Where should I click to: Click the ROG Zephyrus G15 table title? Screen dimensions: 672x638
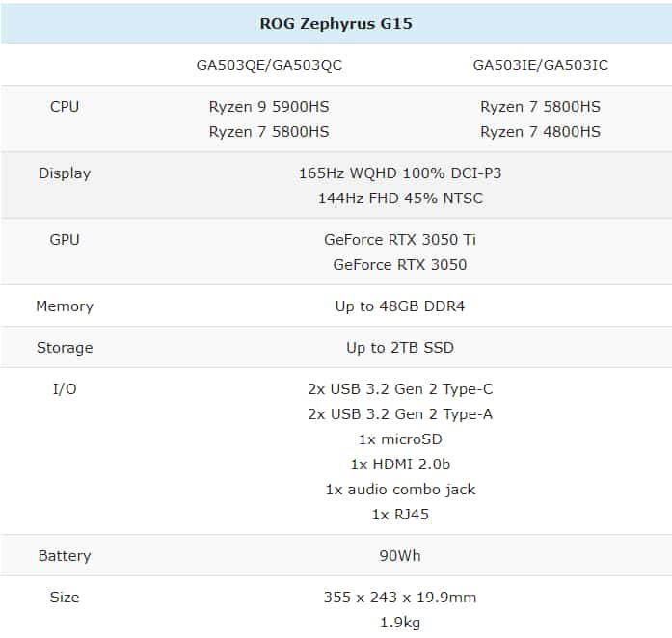coord(336,23)
